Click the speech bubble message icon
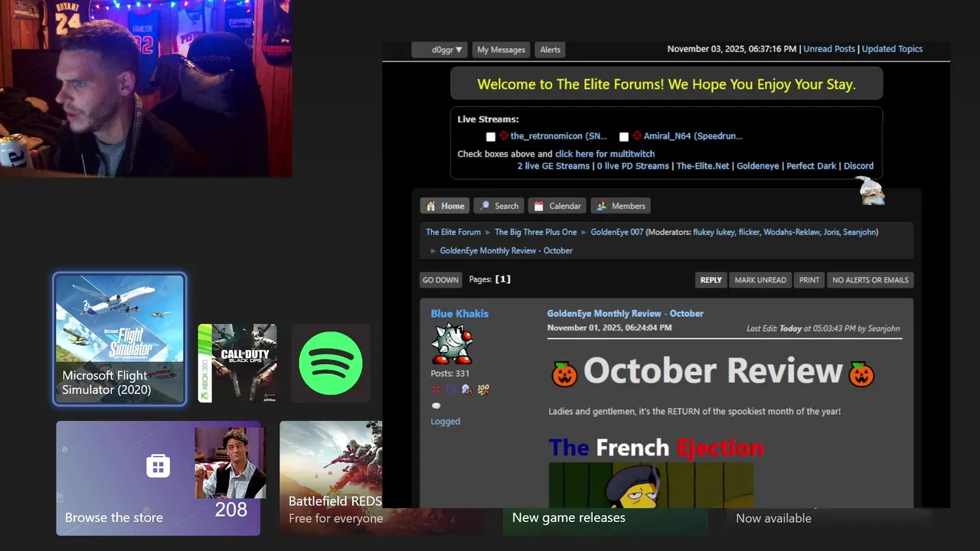The width and height of the screenshot is (980, 551). [436, 406]
